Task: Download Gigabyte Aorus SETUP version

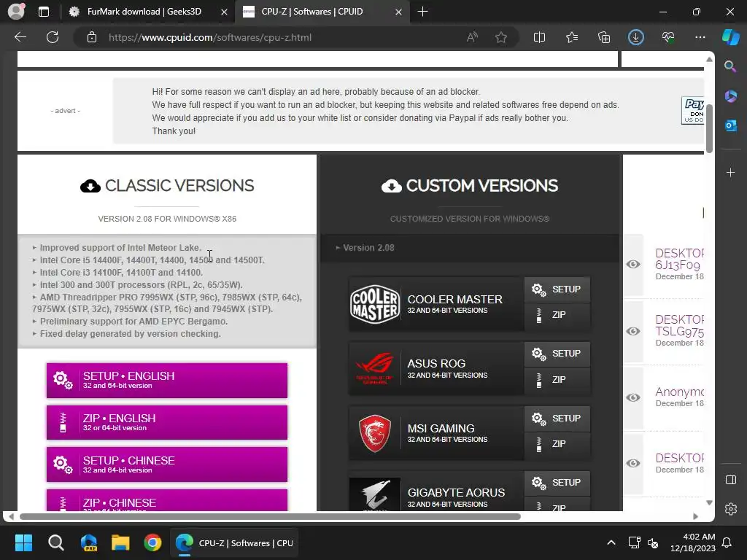Action: (557, 483)
